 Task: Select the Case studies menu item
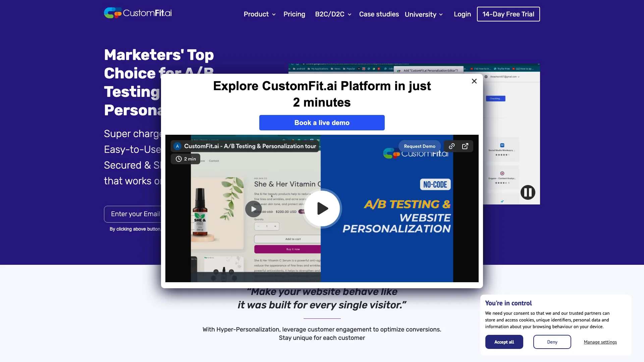[379, 14]
